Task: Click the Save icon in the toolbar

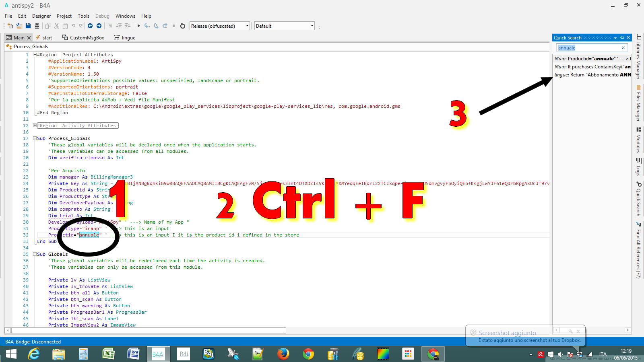Action: click(x=28, y=25)
